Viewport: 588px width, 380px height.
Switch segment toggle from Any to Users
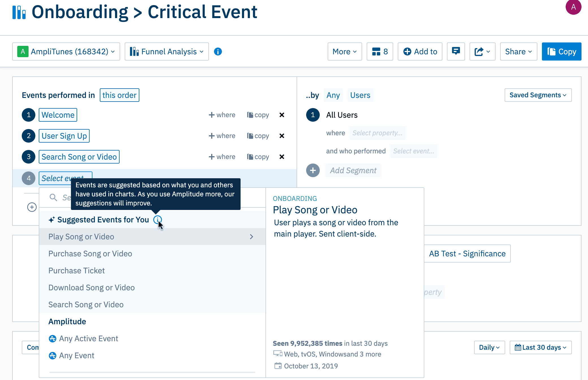tap(360, 95)
